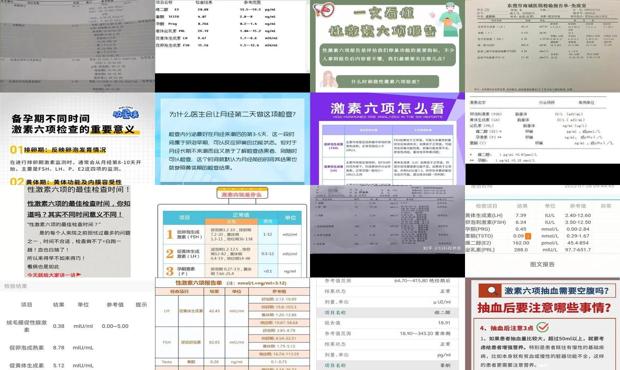Click the '01排卵期:反映卵泡发育情况' heading
The width and height of the screenshot is (620, 370).
pyautogui.click(x=58, y=150)
